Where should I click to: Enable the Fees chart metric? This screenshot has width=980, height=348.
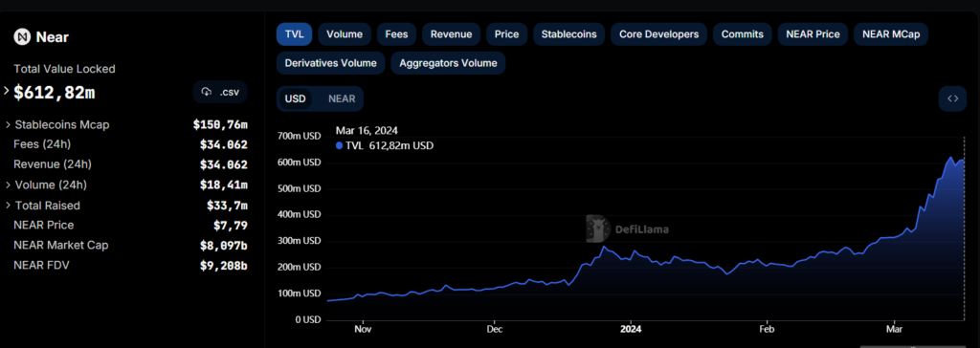coord(397,34)
